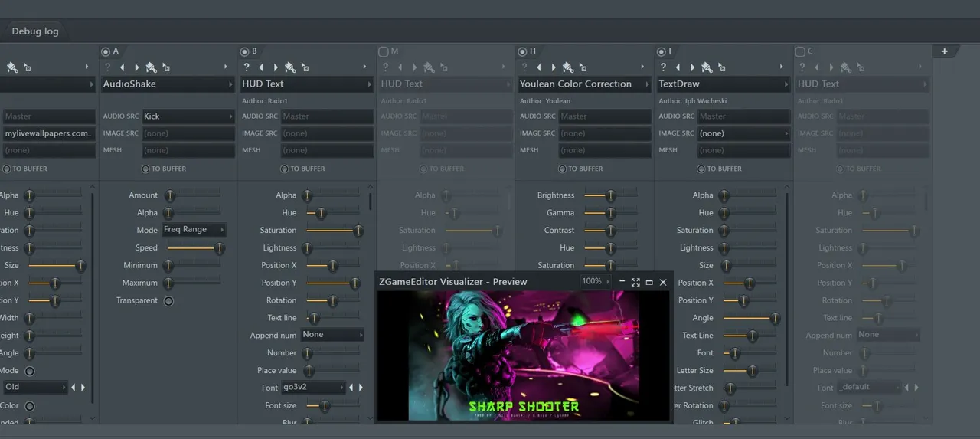This screenshot has height=439, width=980.
Task: Move layer A right with its arrow
Action: 136,67
